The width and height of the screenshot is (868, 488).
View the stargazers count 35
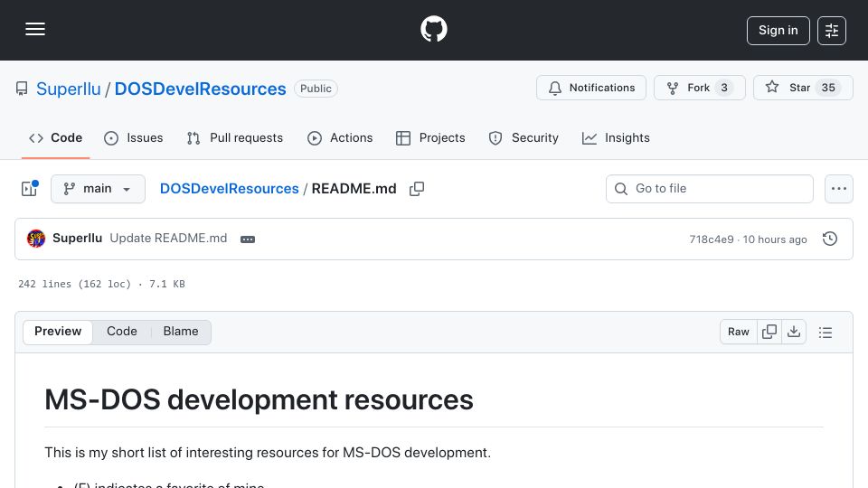click(828, 88)
